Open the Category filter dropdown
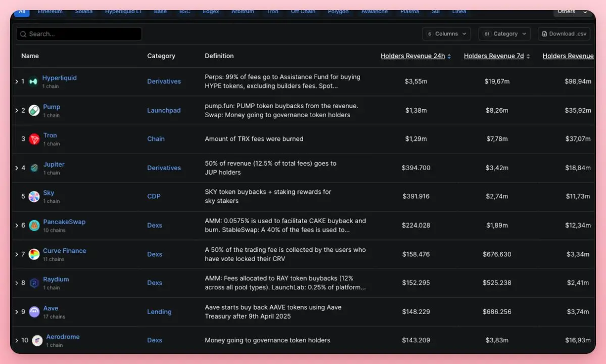 (503, 34)
